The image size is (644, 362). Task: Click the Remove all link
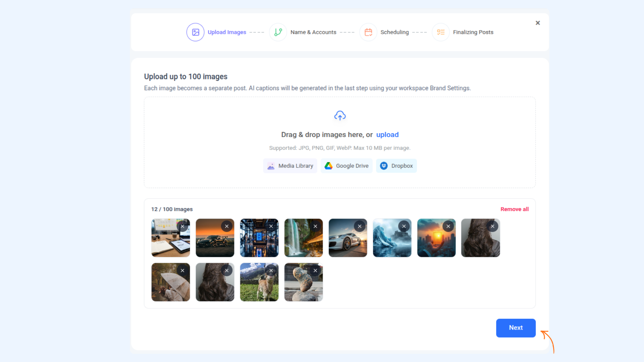(515, 209)
